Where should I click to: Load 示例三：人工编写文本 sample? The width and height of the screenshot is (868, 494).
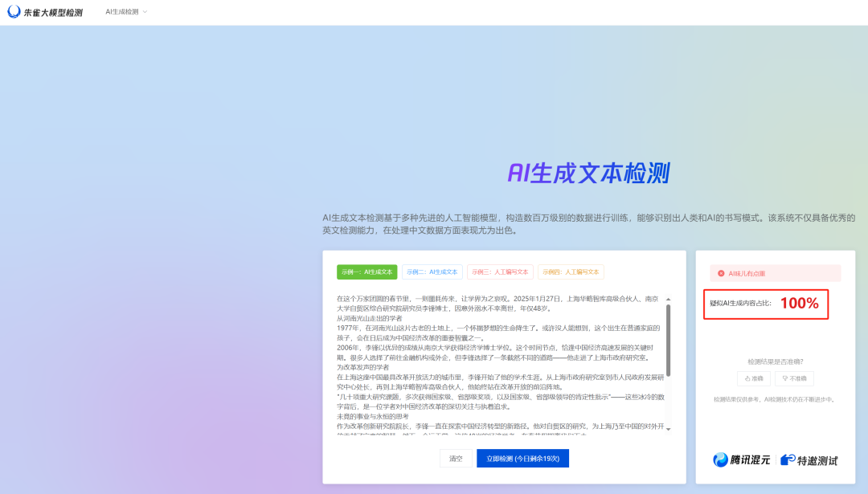tap(499, 272)
